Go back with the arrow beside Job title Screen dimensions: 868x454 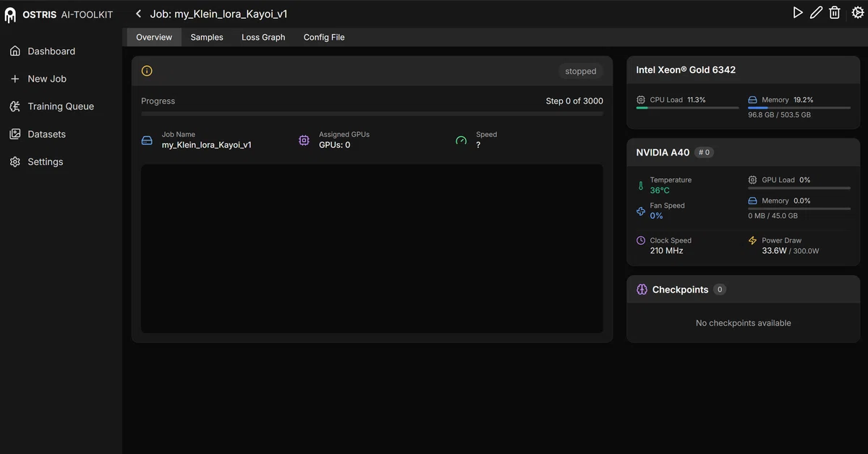point(138,14)
